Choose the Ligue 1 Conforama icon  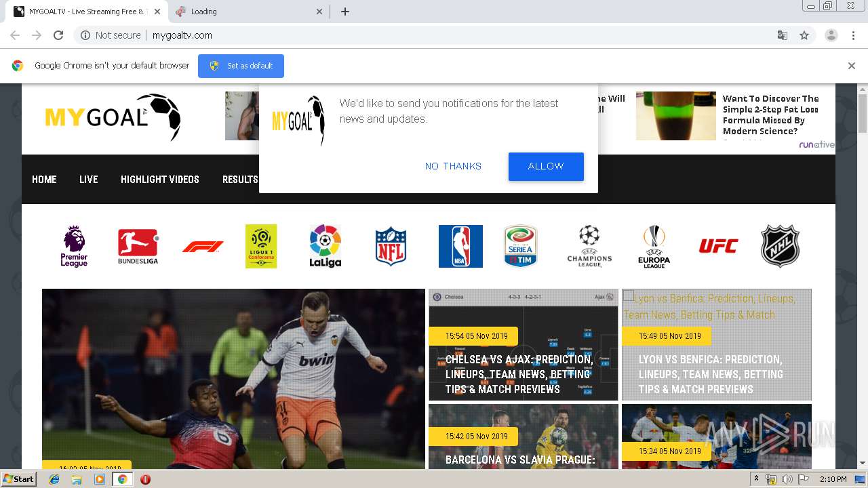pos(261,246)
